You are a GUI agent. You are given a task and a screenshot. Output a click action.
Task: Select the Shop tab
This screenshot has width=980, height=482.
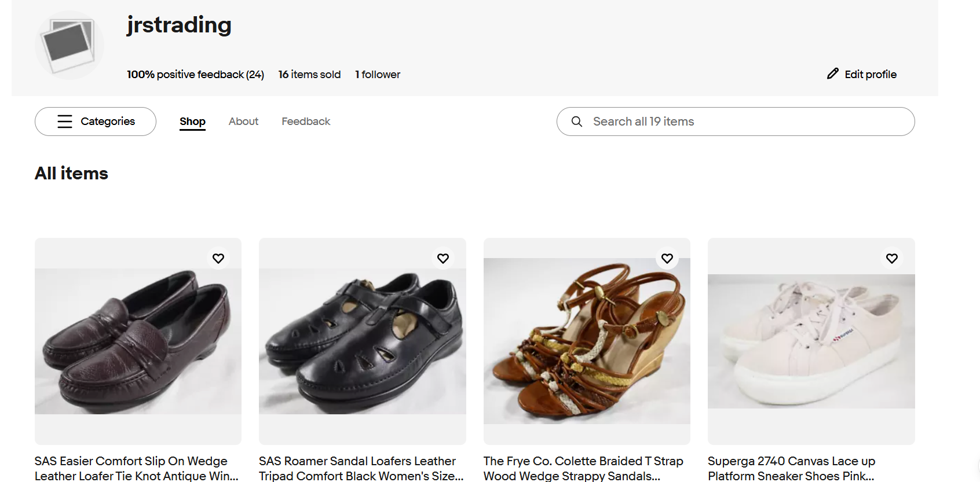[x=192, y=122]
